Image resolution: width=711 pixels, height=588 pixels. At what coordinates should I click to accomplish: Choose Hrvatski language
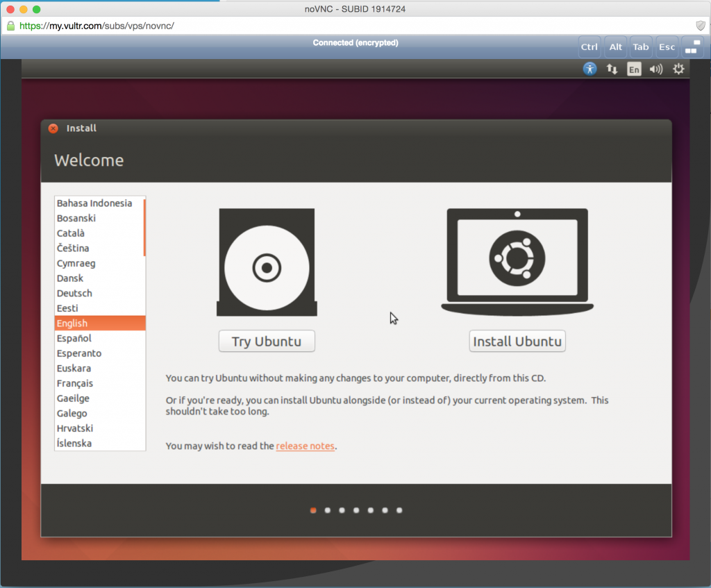(x=99, y=428)
